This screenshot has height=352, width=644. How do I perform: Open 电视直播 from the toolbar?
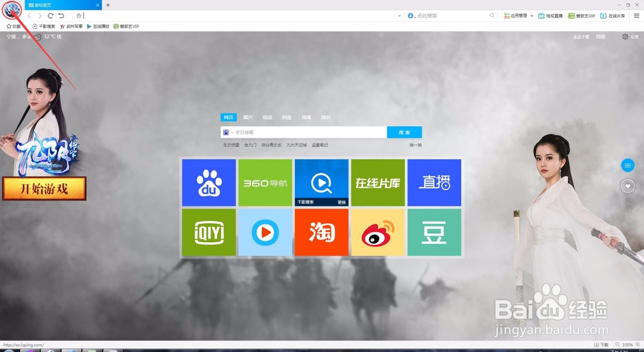(551, 15)
